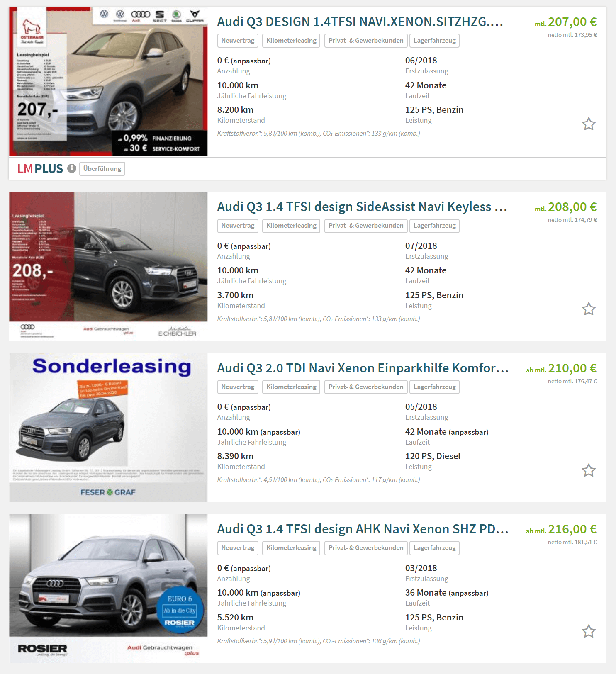The width and height of the screenshot is (616, 674).
Task: Click Neuvertrag tag on 207,00 € listing
Action: (238, 41)
